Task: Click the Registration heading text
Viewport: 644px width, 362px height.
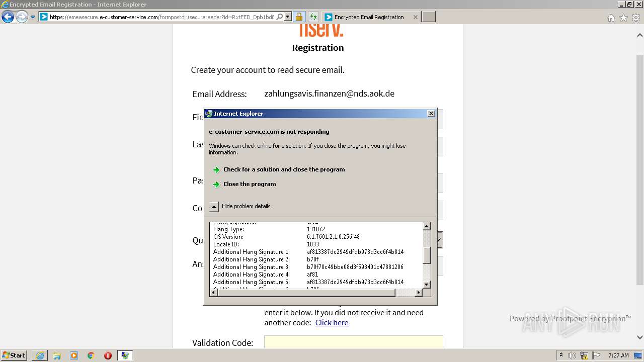Action: point(318,48)
